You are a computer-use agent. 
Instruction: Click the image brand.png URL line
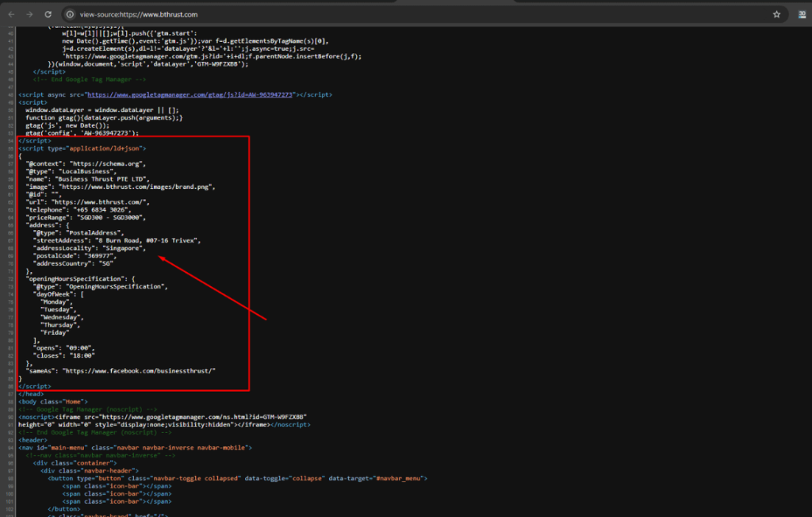[x=121, y=186]
